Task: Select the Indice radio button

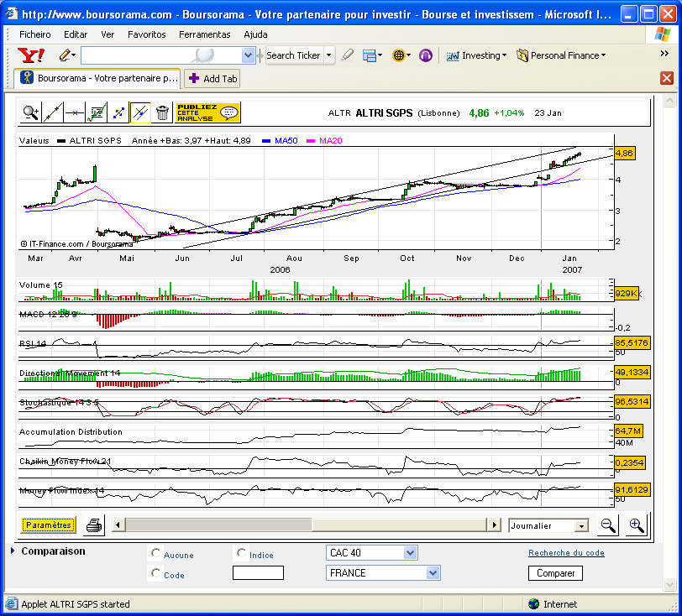Action: (x=241, y=553)
